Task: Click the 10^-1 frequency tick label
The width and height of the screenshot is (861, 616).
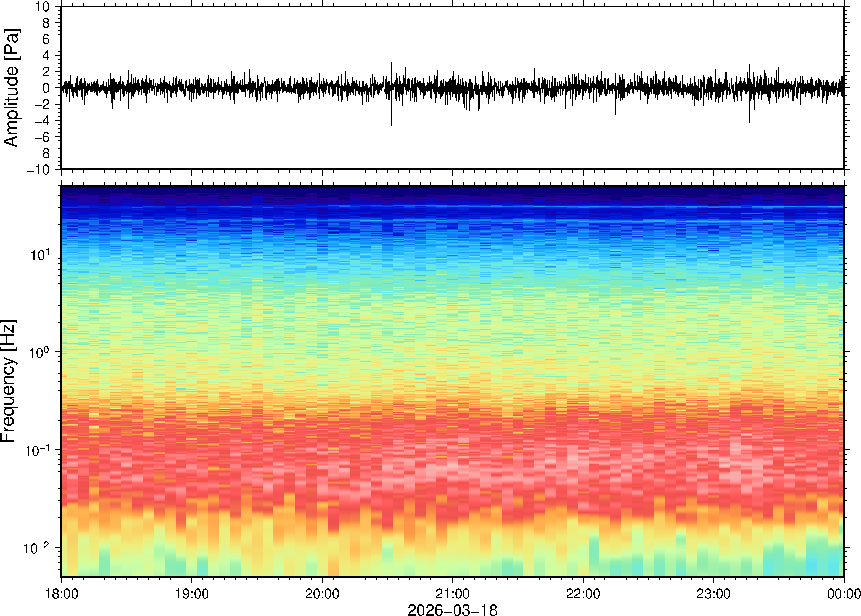Action: (37, 450)
